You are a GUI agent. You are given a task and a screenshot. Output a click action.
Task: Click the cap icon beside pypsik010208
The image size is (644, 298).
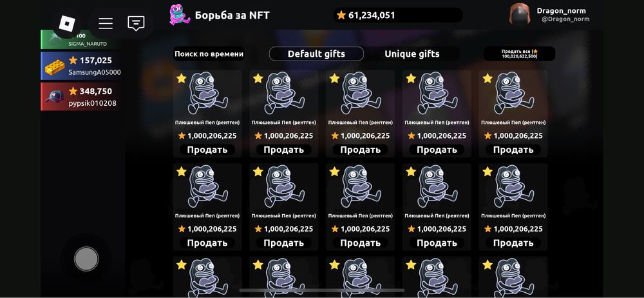(x=55, y=96)
